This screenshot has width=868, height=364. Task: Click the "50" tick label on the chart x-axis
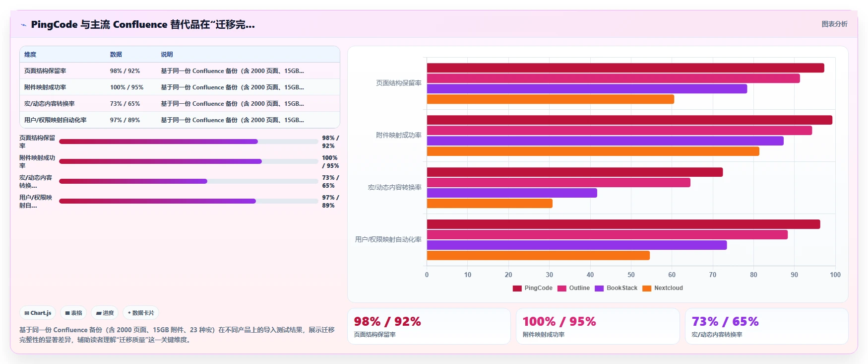[x=631, y=275]
